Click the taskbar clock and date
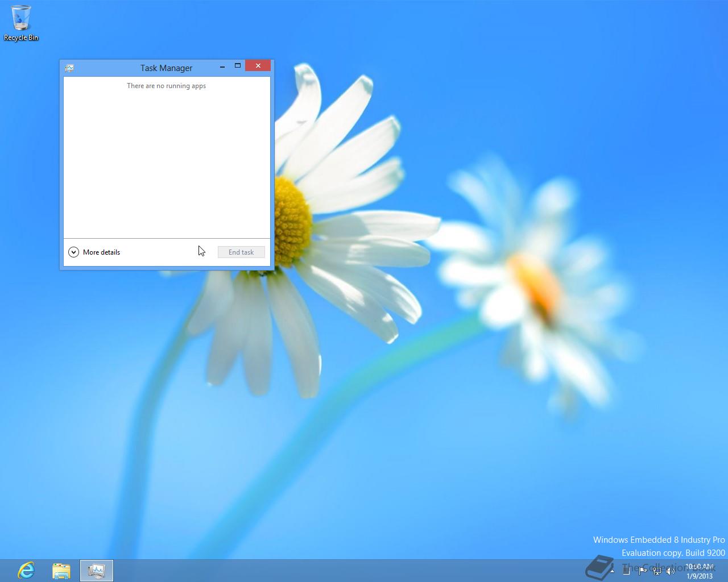The image size is (728, 582). pos(700,571)
